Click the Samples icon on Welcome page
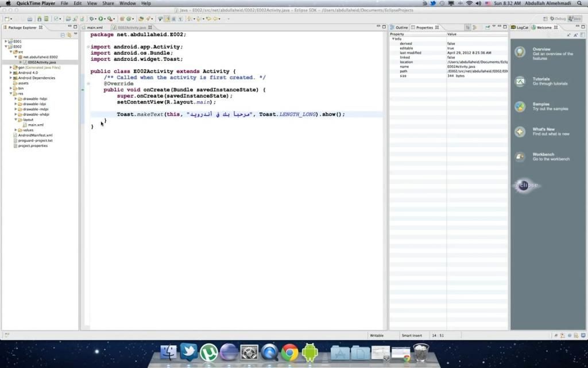Screen dimensions: 588x368 click(520, 106)
